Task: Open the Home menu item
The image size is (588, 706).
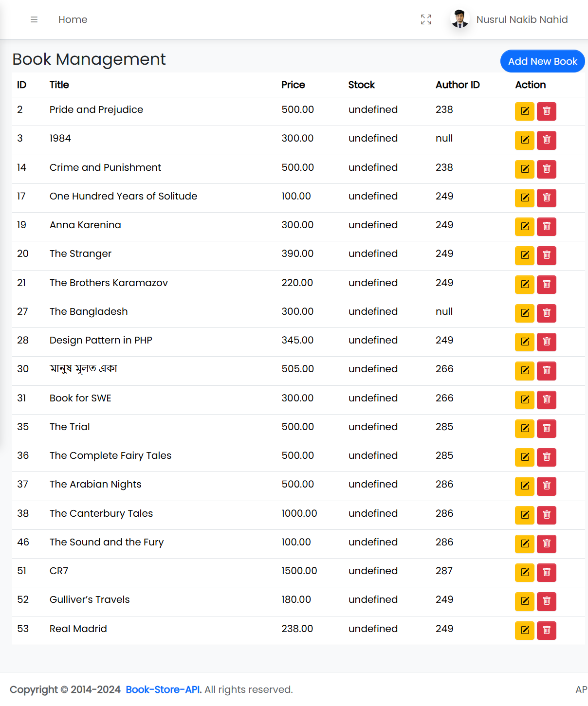Action: pos(73,19)
